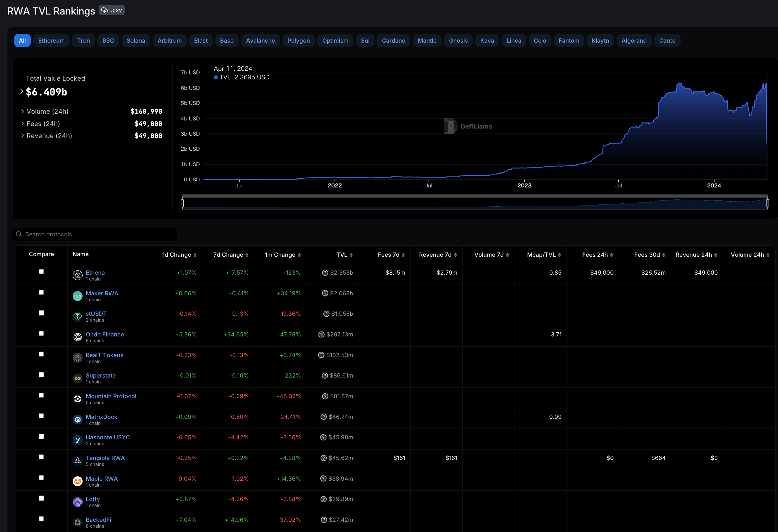
Task: Click the MatrixDock TVL info icon
Action: coord(323,417)
